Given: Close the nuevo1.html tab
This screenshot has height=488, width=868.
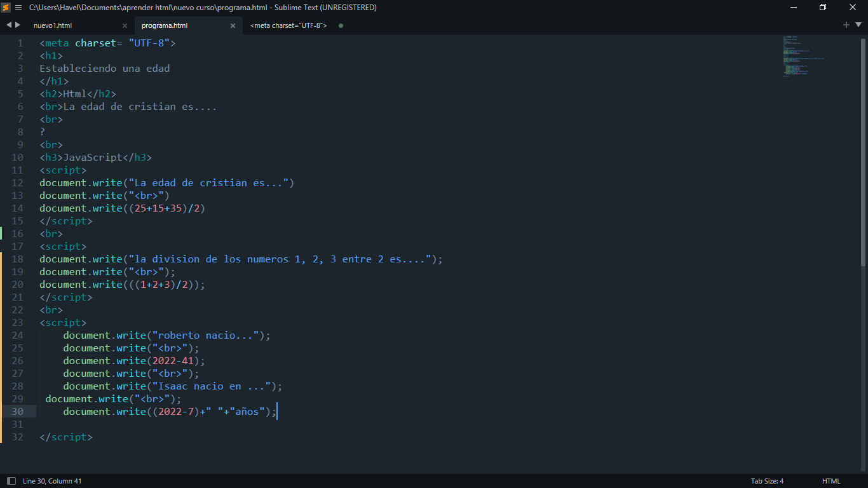Looking at the screenshot, I should pos(125,26).
